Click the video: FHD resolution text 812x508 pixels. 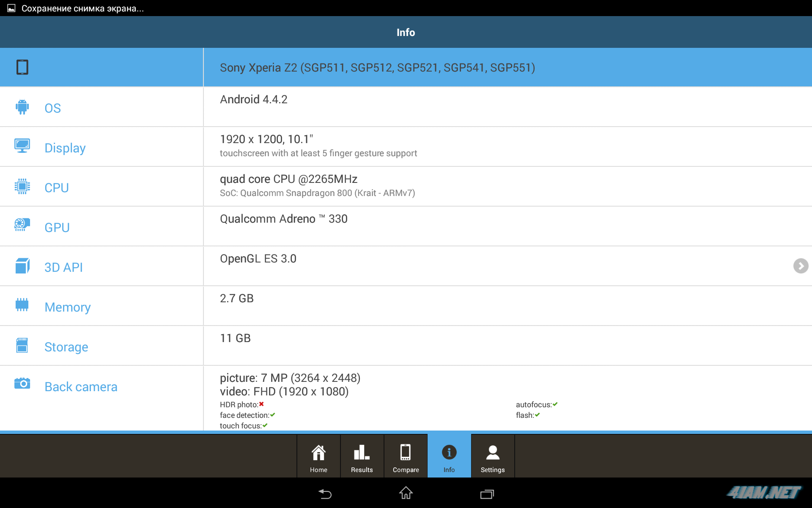284,392
